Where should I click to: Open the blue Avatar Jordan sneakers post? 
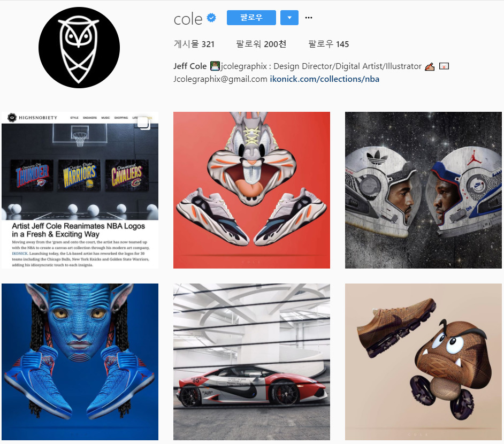coord(80,362)
